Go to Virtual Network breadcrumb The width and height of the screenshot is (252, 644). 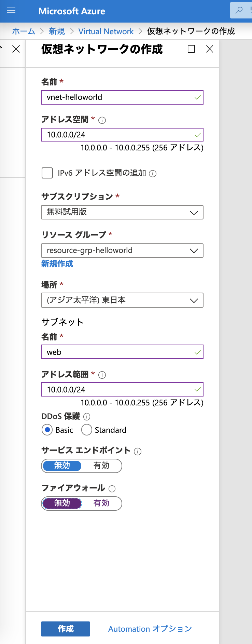tap(106, 31)
